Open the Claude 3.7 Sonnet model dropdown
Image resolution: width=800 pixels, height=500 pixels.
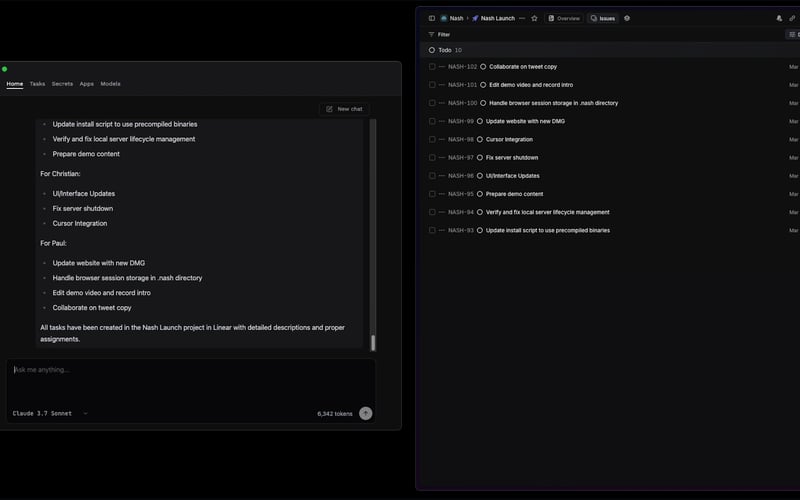50,413
